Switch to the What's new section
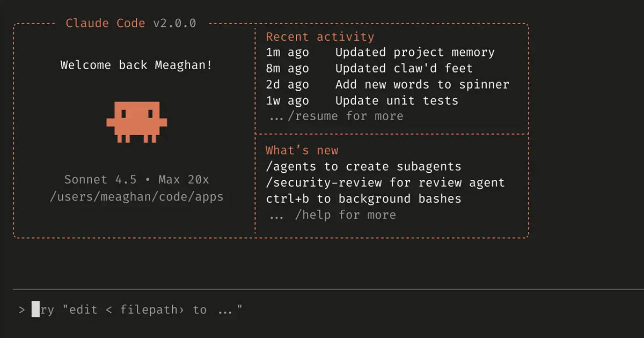 [302, 150]
